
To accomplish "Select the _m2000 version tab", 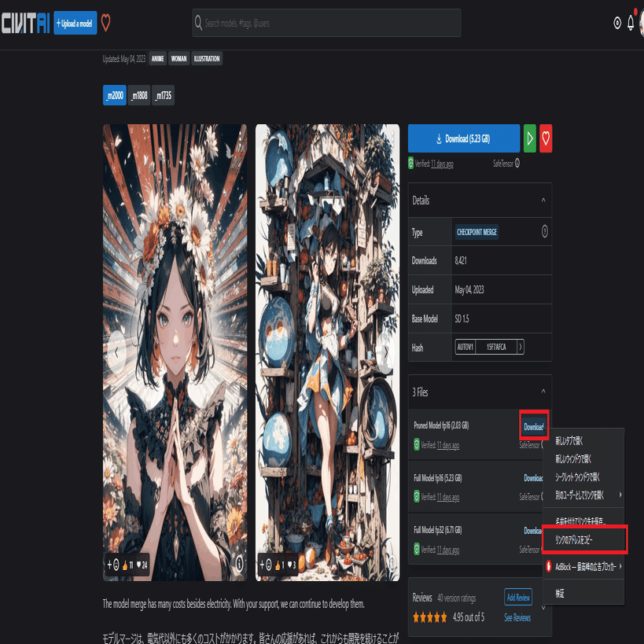I will click(115, 95).
